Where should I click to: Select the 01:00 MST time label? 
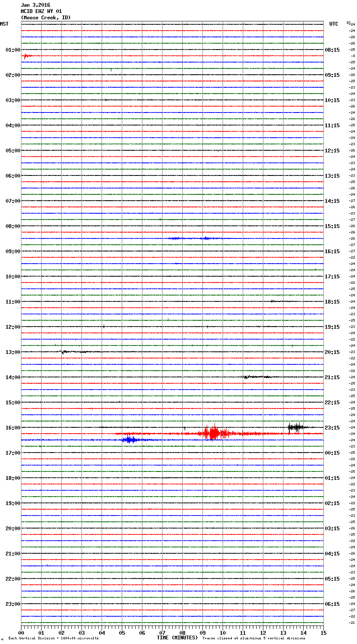13,50
